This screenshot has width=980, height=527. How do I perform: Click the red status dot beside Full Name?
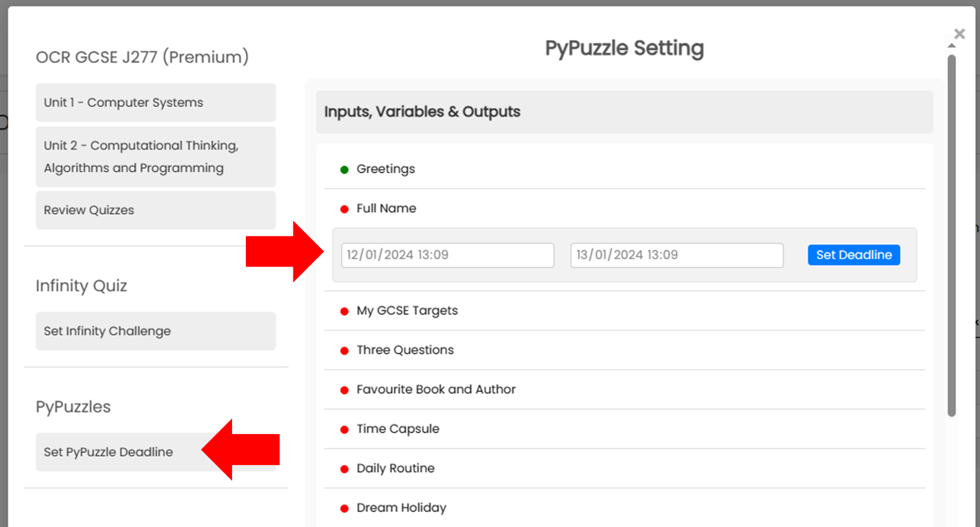point(345,209)
